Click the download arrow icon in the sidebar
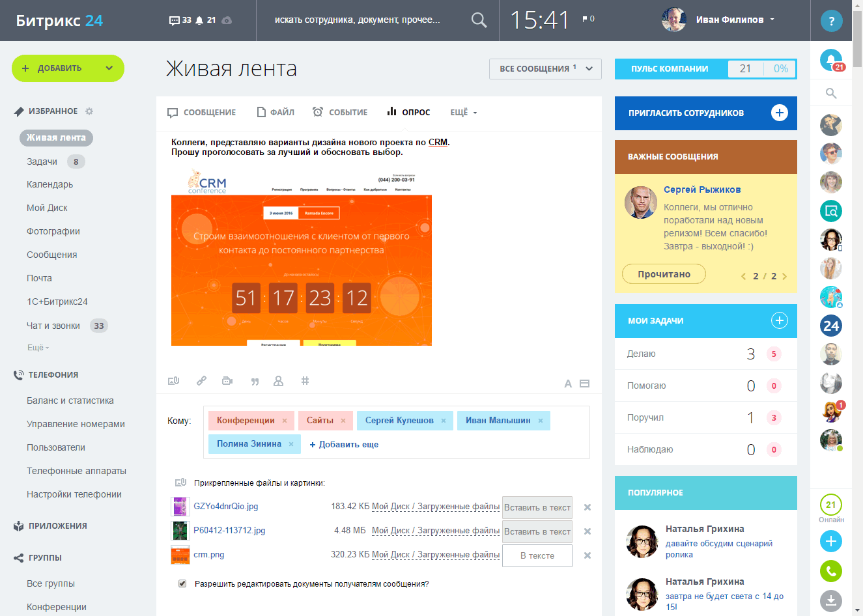Screen dimensions: 863x616 pyautogui.click(x=831, y=601)
